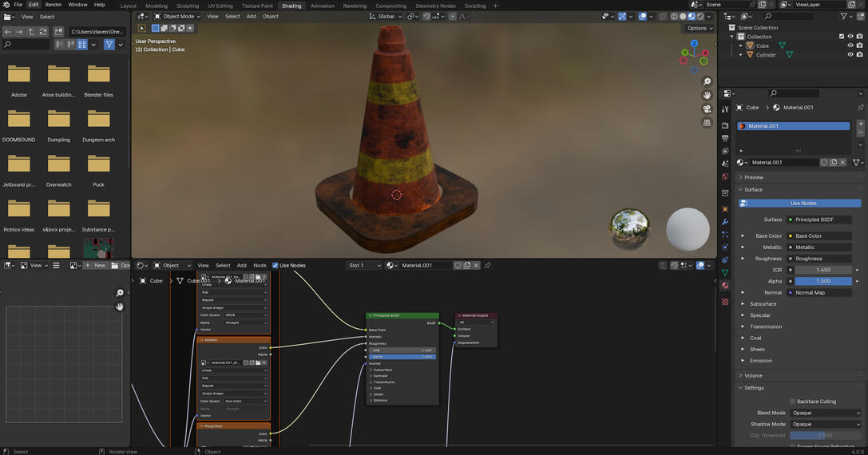Zoom viewport with magnifier gizmo
Viewport: 868px width, 455px height.
[707, 82]
